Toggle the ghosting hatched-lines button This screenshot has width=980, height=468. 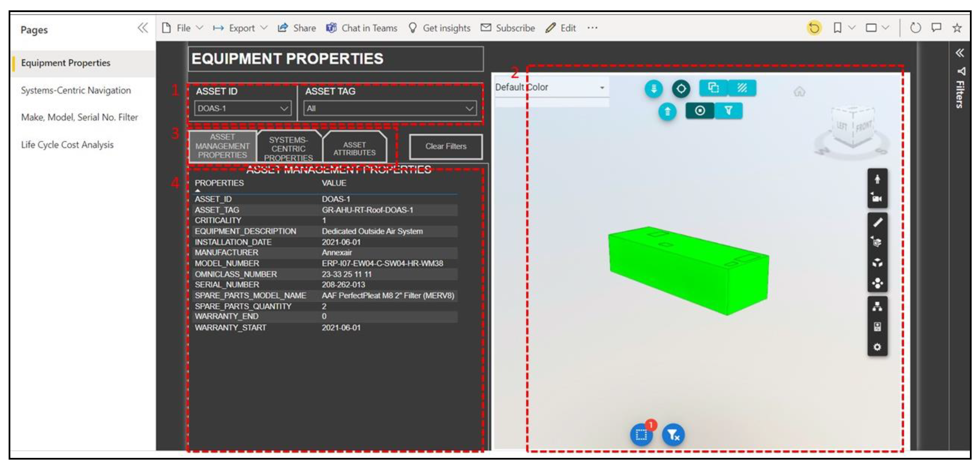[x=742, y=88]
